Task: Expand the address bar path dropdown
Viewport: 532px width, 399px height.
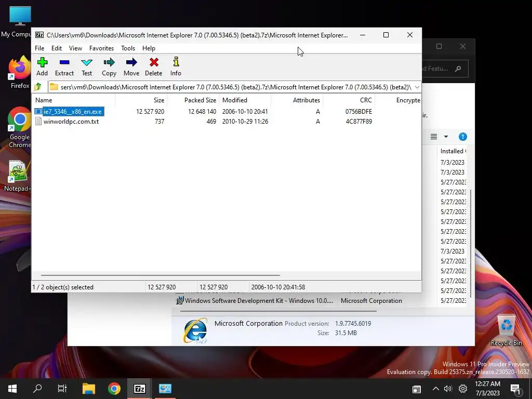Action: 417,87
